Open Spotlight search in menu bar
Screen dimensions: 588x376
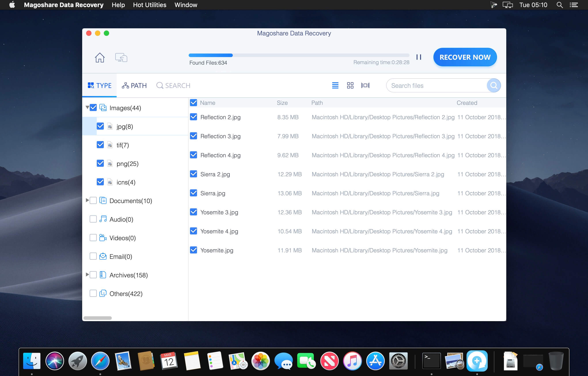point(560,5)
